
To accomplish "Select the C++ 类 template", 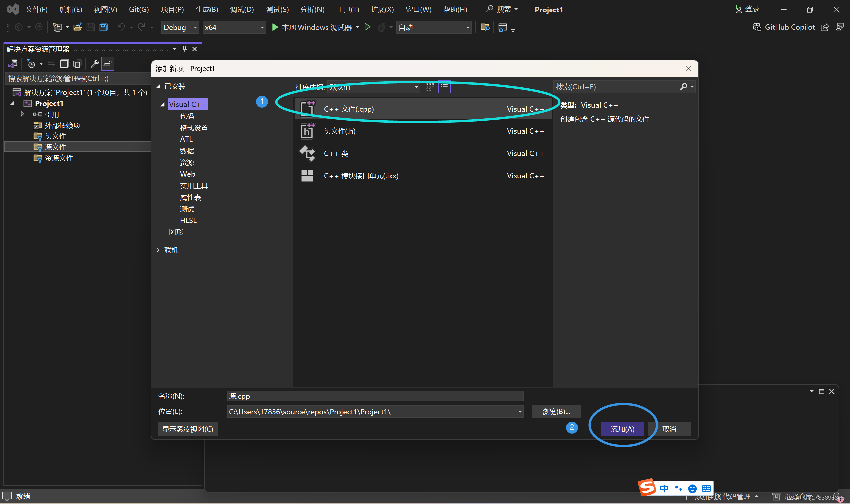I will (422, 153).
